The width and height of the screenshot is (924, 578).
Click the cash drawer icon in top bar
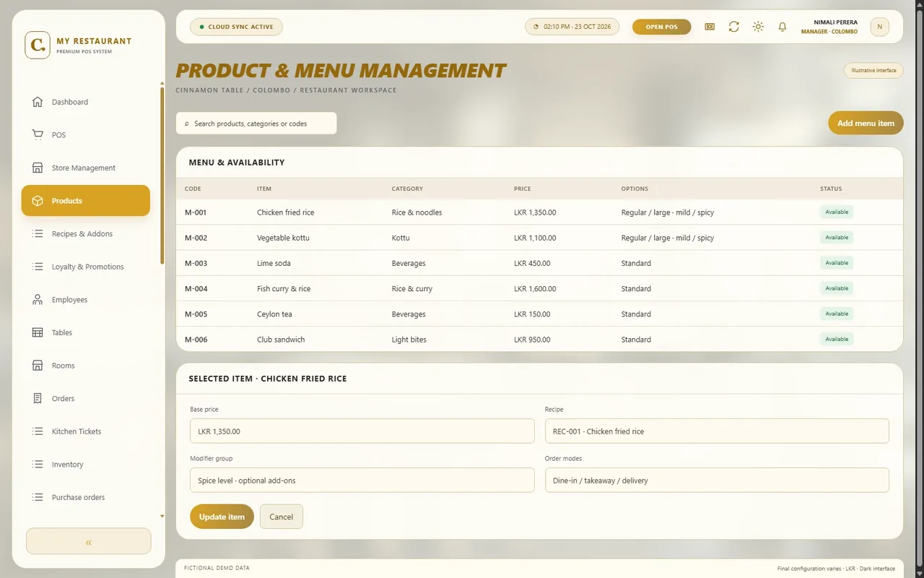coord(710,27)
